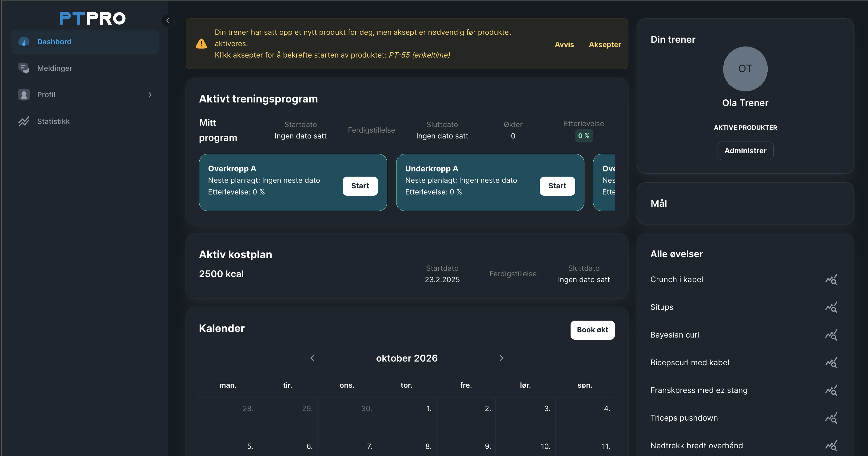Open statistics icon for Franskpress med ez stang
Screen dimensions: 868x456
pyautogui.click(x=831, y=390)
